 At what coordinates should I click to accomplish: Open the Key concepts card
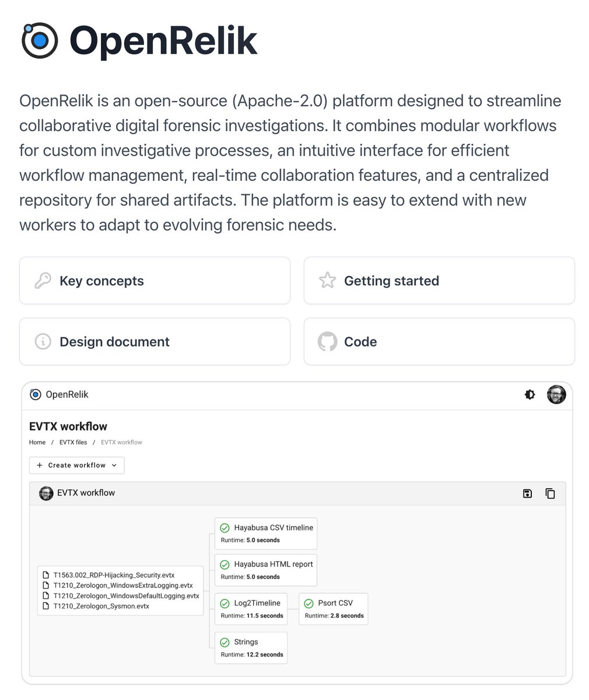(155, 281)
